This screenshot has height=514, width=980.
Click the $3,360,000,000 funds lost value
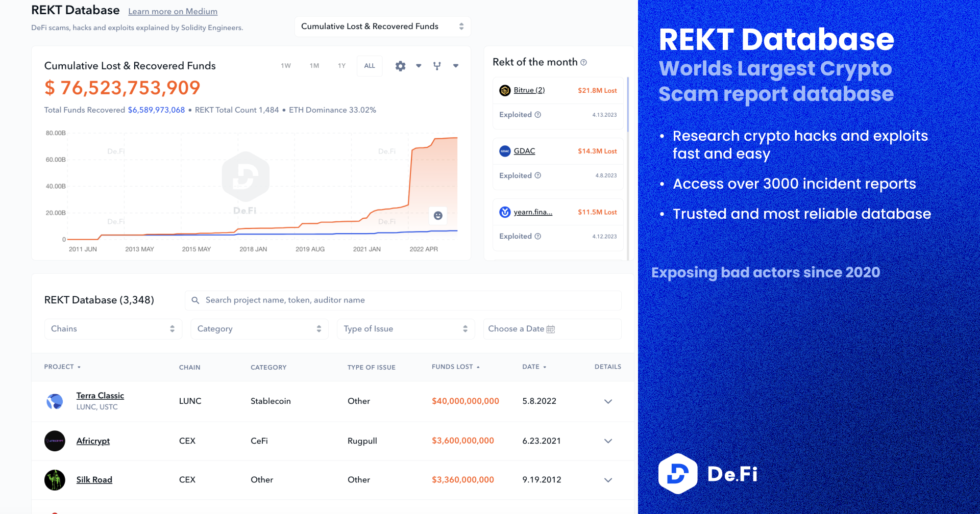463,480
